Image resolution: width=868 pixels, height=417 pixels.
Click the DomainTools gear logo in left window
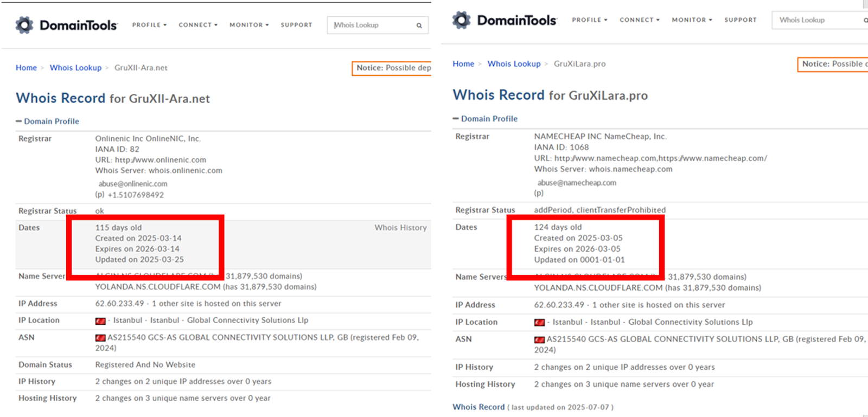click(24, 25)
